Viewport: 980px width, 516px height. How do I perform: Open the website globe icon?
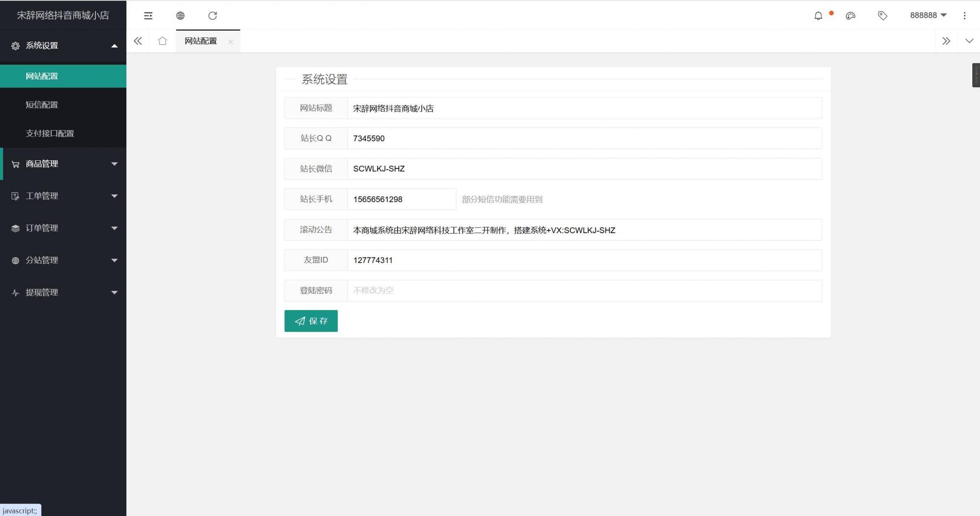[x=180, y=16]
